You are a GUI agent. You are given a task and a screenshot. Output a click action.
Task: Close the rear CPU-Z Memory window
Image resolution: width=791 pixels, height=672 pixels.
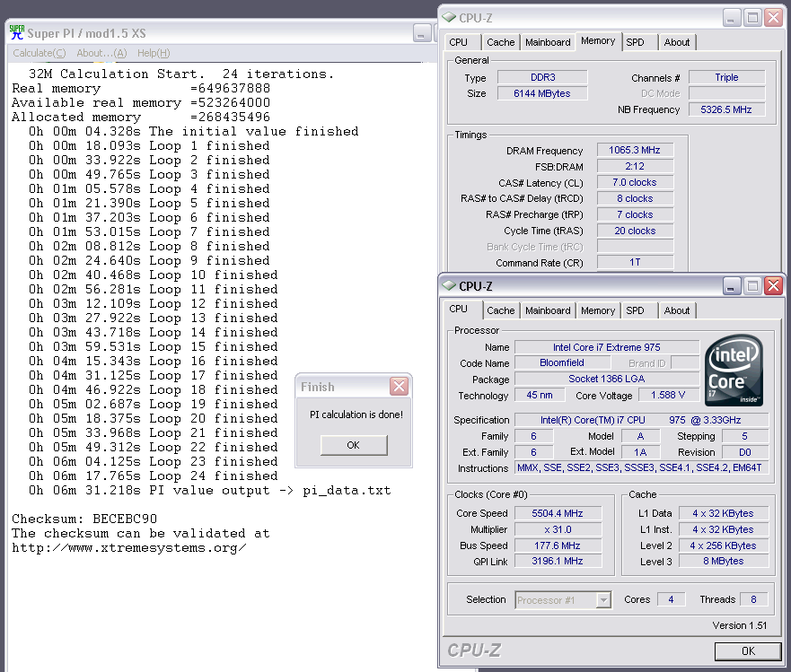(x=773, y=18)
